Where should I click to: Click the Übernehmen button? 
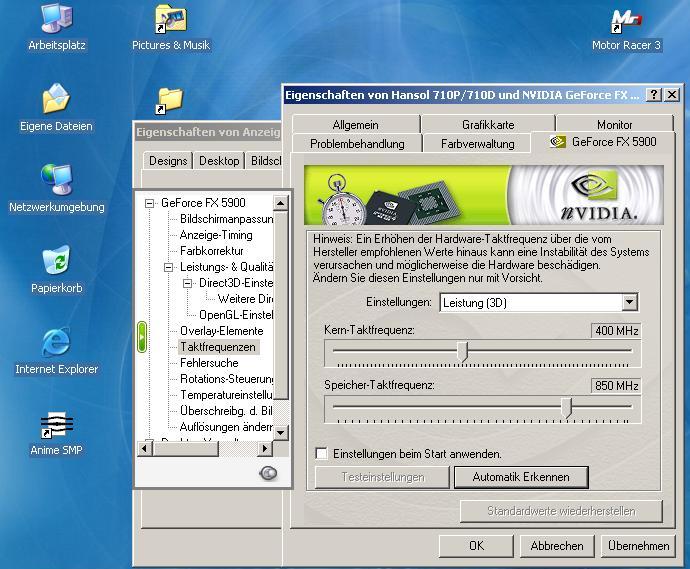pyautogui.click(x=638, y=546)
